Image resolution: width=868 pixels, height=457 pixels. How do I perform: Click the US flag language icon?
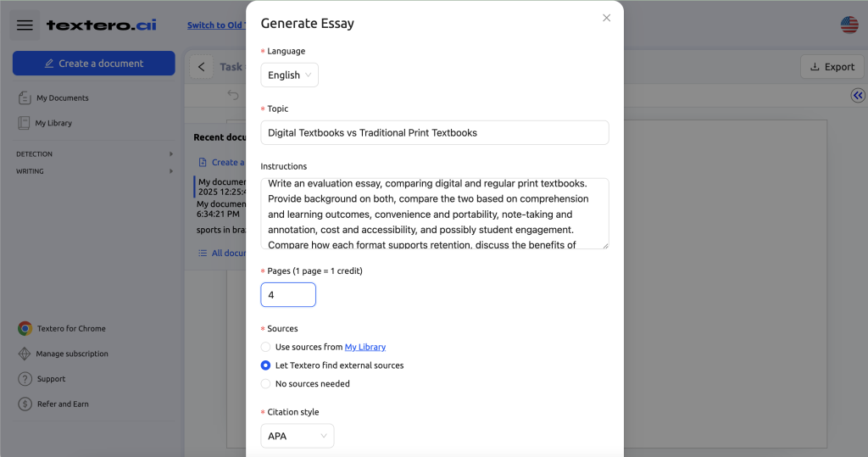[x=849, y=25]
